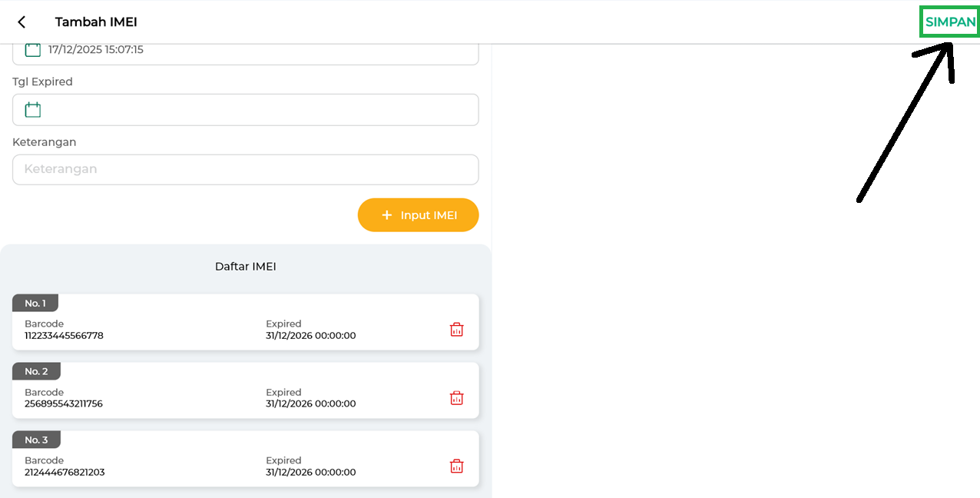The width and height of the screenshot is (980, 498).
Task: Go back using the arrow beside Tambah IMEI
Action: [x=22, y=22]
